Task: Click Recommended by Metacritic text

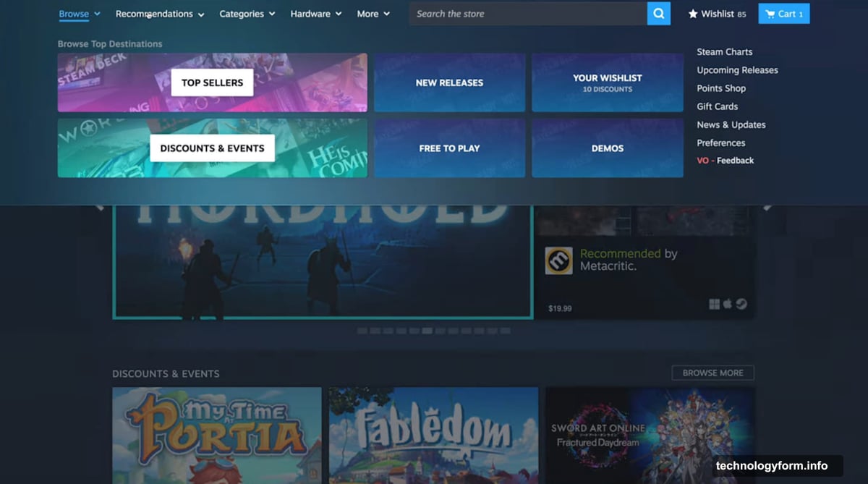Action: pos(629,260)
